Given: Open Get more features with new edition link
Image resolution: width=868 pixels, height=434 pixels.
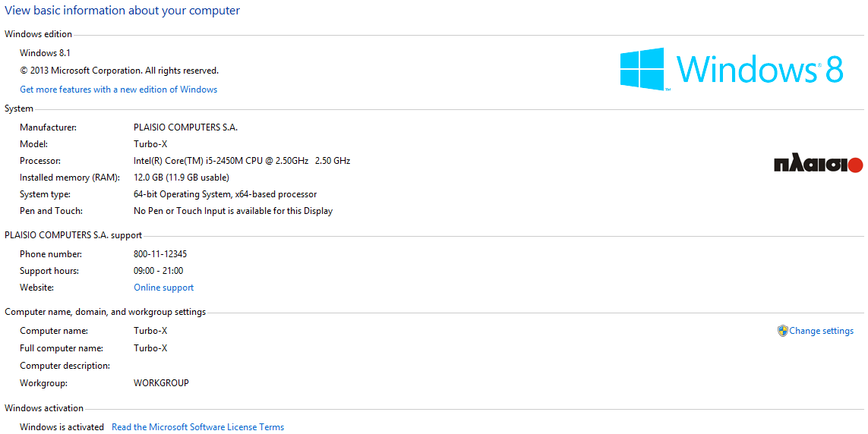Looking at the screenshot, I should pos(118,90).
